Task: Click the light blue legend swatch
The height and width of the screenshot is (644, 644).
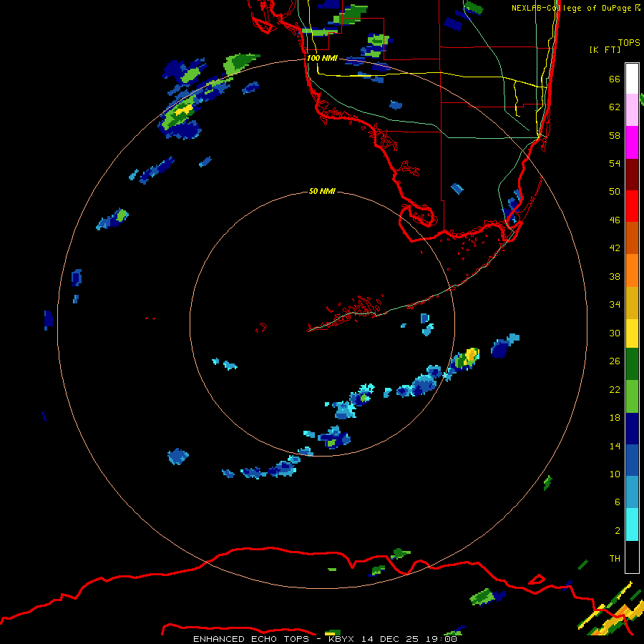Action: 632,492
